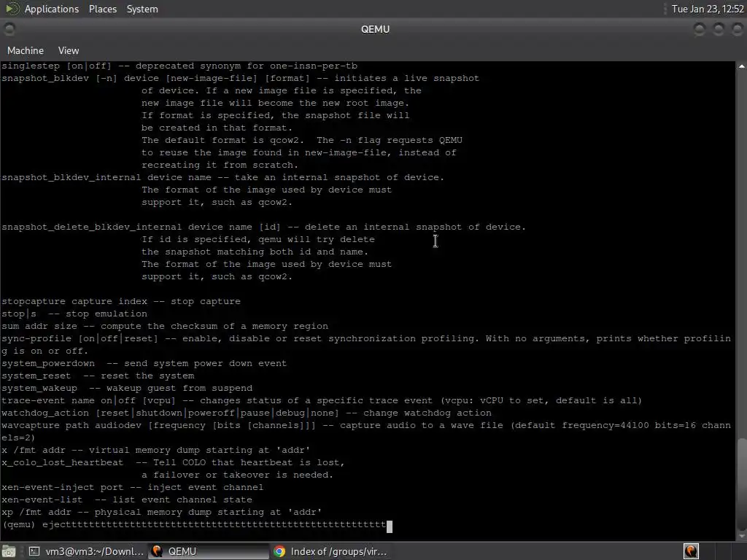Viewport: 747px width, 560px height.
Task: Click 'xp /fmt addr -- physical memory dump' line
Action: (161, 511)
